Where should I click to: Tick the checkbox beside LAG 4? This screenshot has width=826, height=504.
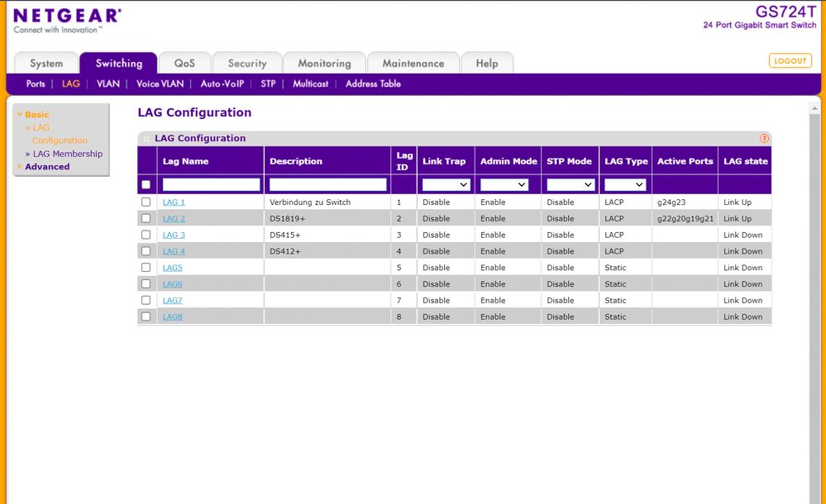[146, 250]
